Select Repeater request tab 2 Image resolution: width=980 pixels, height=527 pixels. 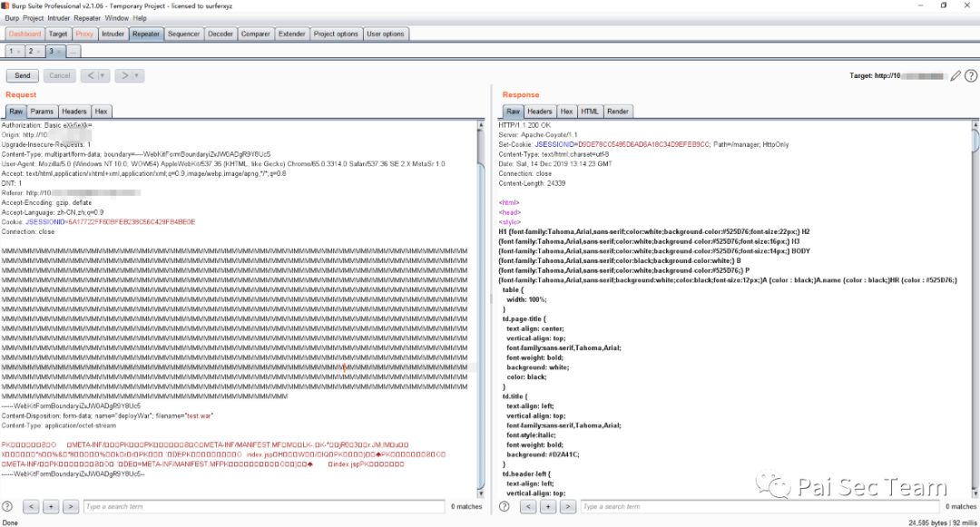coord(34,51)
